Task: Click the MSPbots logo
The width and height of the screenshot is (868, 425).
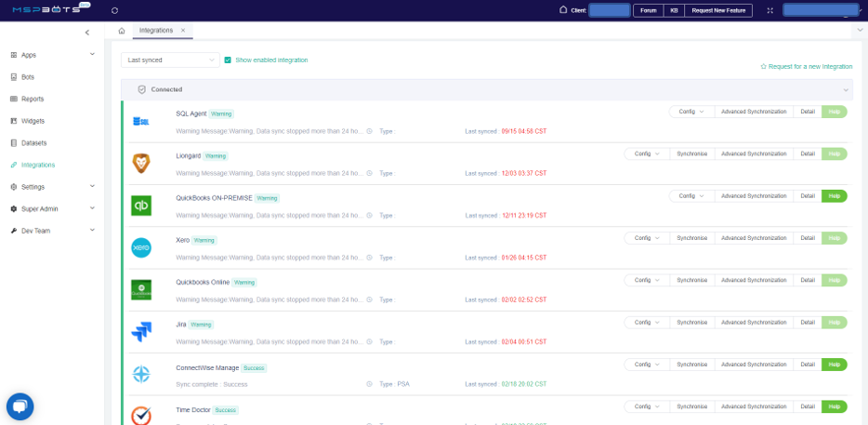Action: [x=51, y=9]
